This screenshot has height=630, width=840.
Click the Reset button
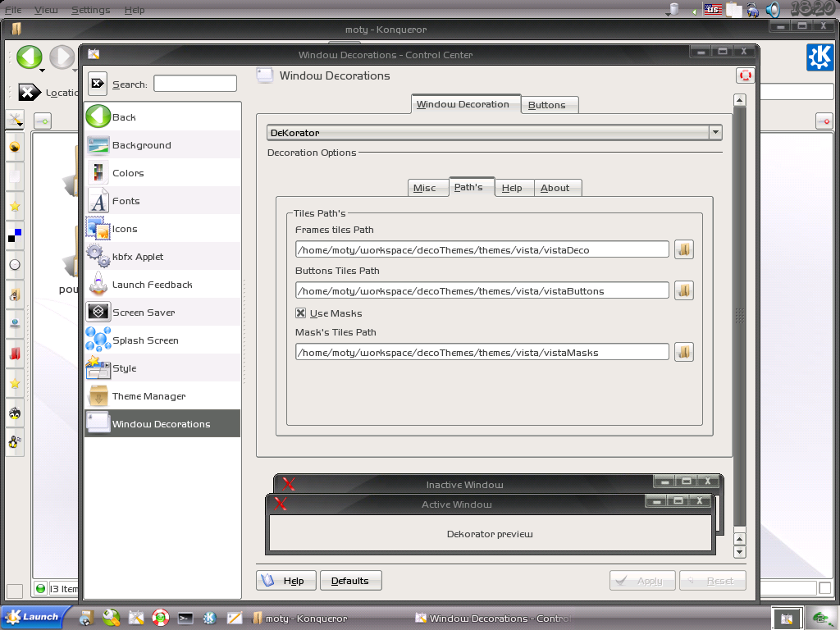pos(713,580)
